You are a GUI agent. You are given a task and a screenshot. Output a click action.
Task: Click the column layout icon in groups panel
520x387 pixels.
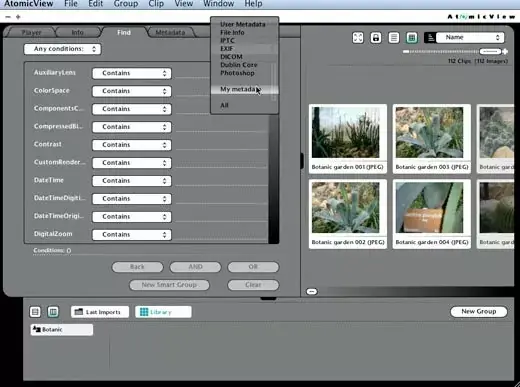(x=53, y=312)
